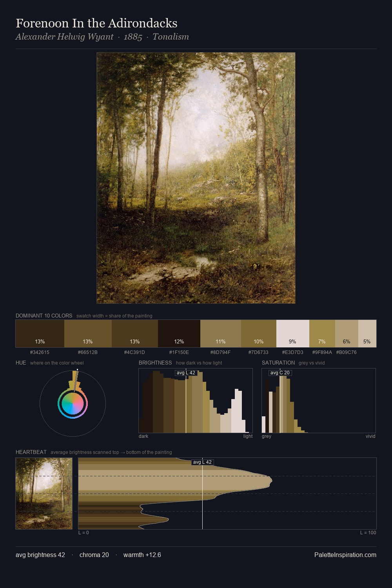Click the pale #E3D7D3 swatch

pyautogui.click(x=293, y=334)
